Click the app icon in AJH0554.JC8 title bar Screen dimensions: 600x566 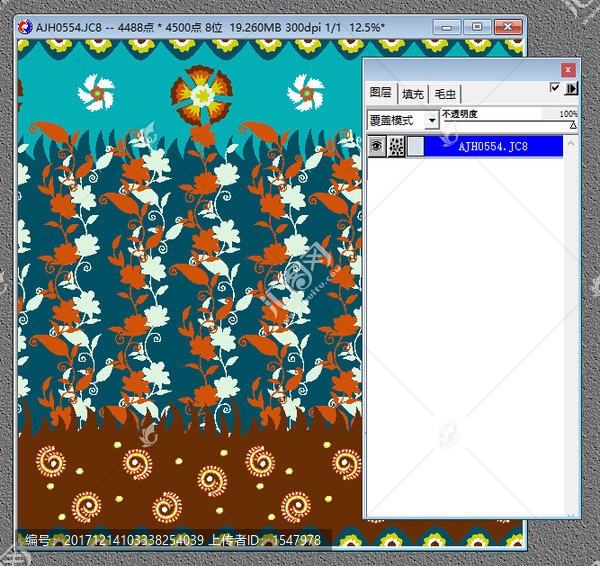pyautogui.click(x=25, y=27)
